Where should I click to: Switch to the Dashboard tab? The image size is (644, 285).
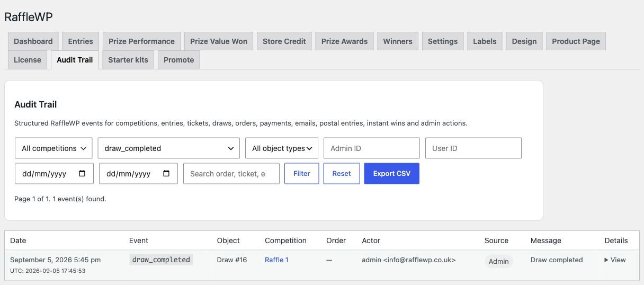[33, 41]
